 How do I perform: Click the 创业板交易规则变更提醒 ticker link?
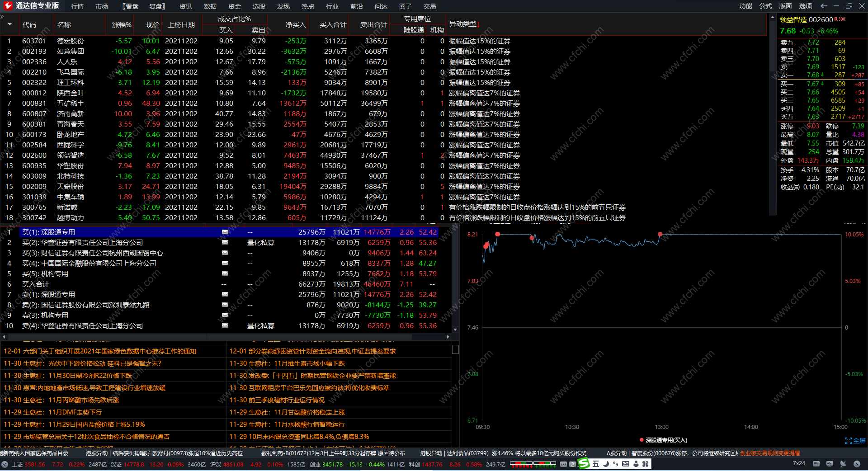(x=770, y=453)
